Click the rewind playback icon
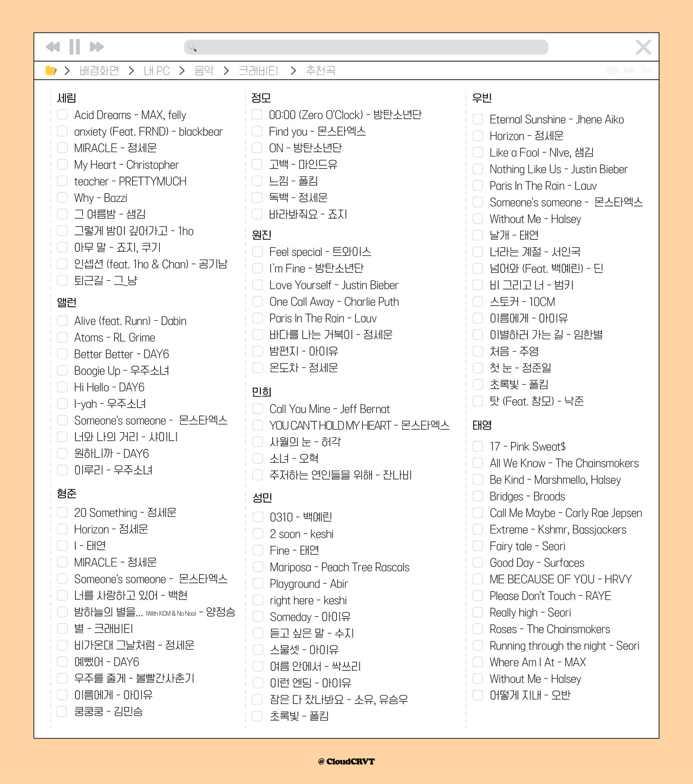 tap(53, 47)
